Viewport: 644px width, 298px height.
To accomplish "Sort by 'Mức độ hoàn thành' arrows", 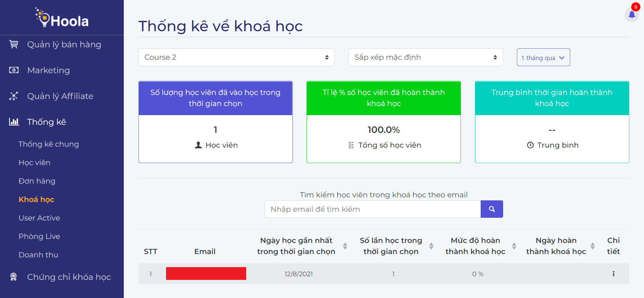I will [514, 246].
